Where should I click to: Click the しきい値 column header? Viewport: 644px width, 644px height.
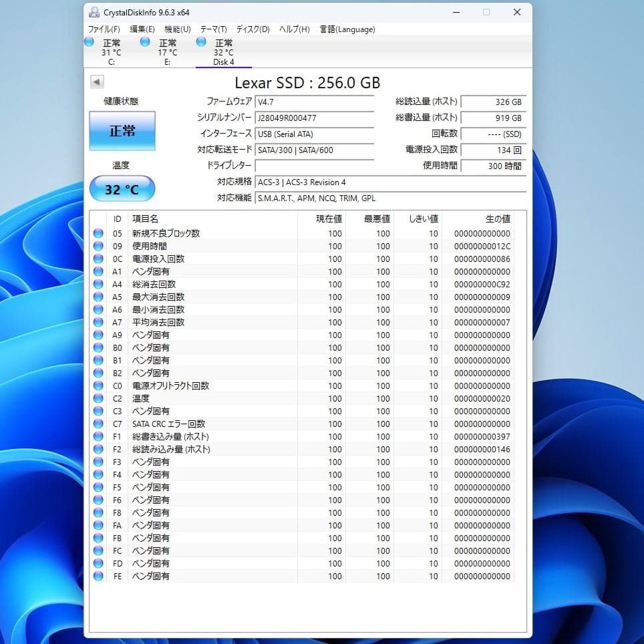point(418,219)
